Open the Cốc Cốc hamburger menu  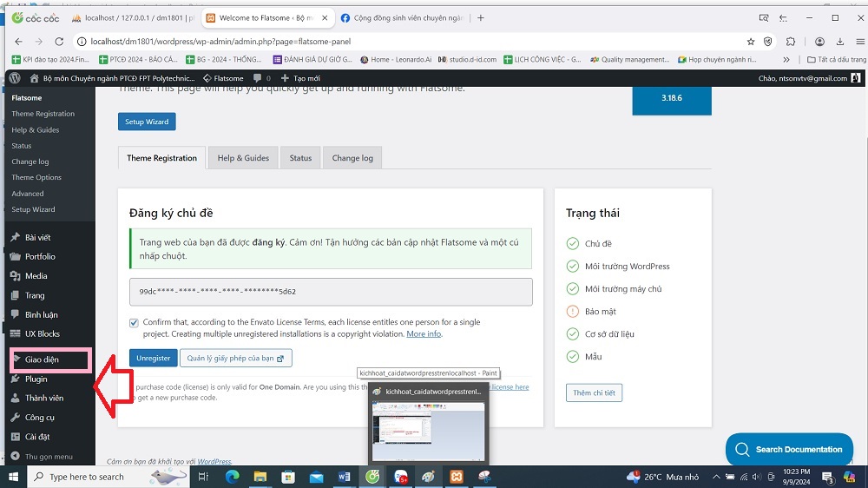[x=859, y=42]
